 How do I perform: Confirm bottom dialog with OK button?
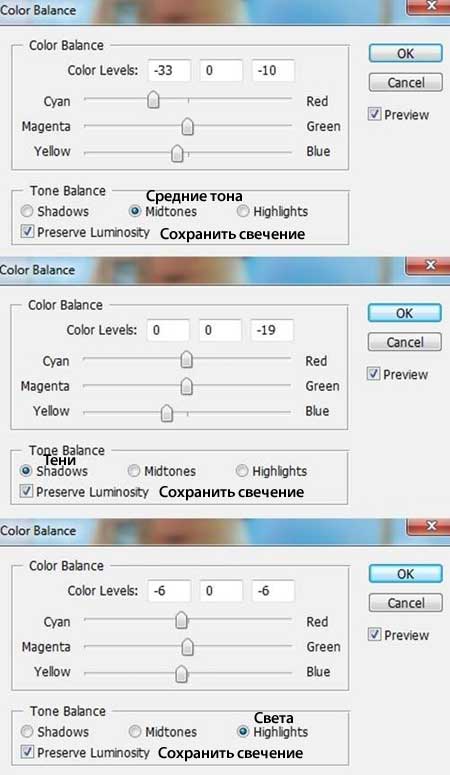(405, 574)
